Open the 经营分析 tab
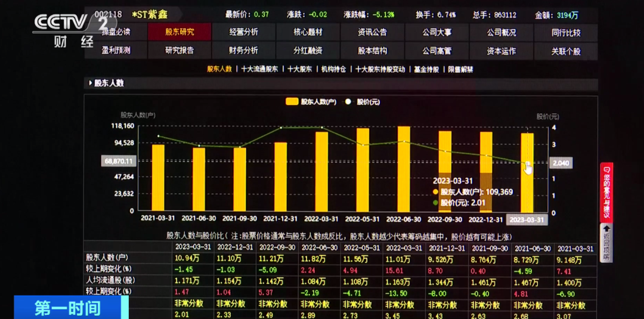The width and height of the screenshot is (644, 319). (244, 32)
